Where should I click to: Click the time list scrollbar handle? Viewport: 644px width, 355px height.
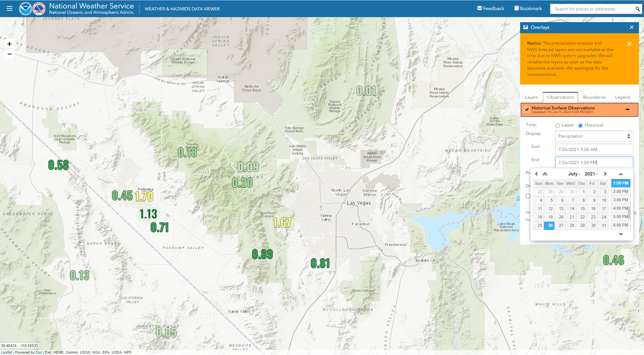click(629, 212)
